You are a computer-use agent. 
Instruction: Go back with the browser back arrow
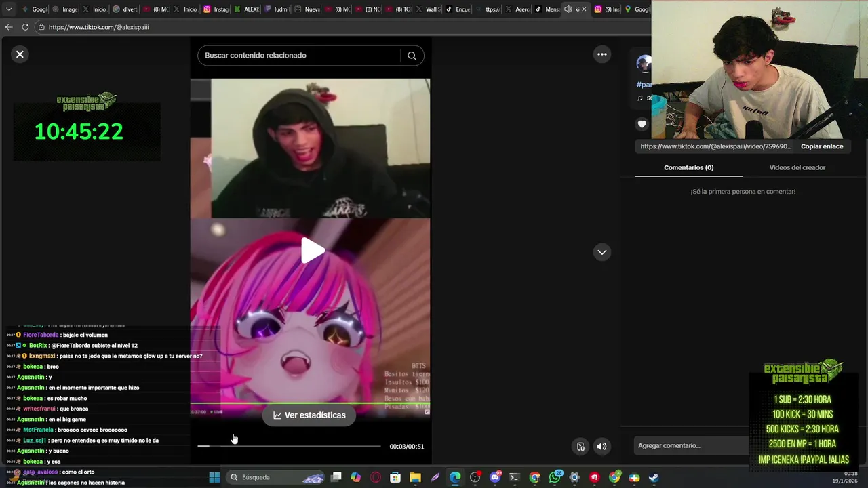(x=9, y=27)
